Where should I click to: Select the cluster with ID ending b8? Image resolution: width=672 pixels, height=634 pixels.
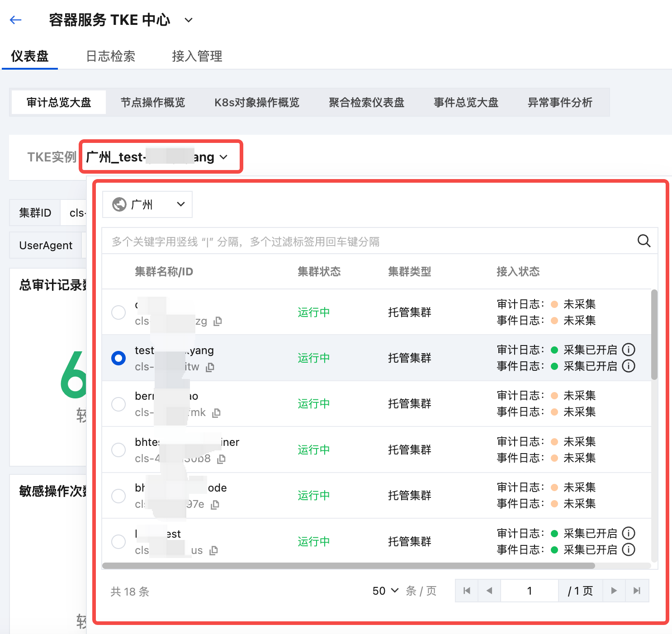tap(118, 450)
